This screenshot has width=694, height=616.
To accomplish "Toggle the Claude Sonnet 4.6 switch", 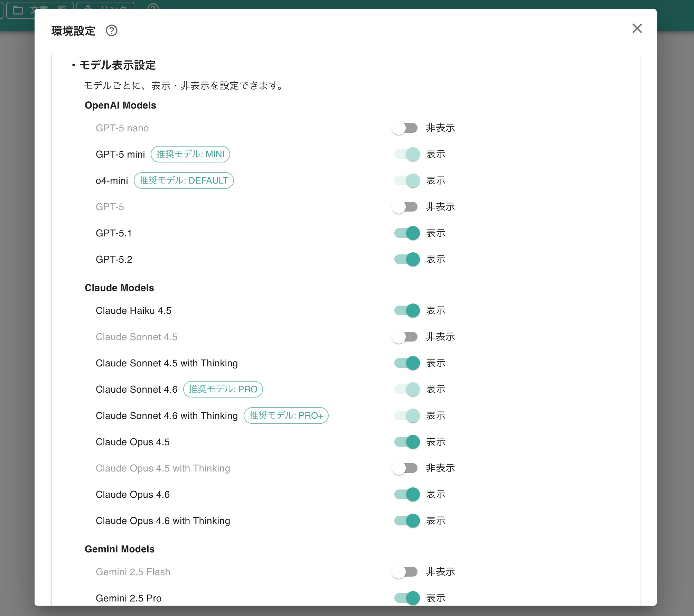I will pos(407,390).
